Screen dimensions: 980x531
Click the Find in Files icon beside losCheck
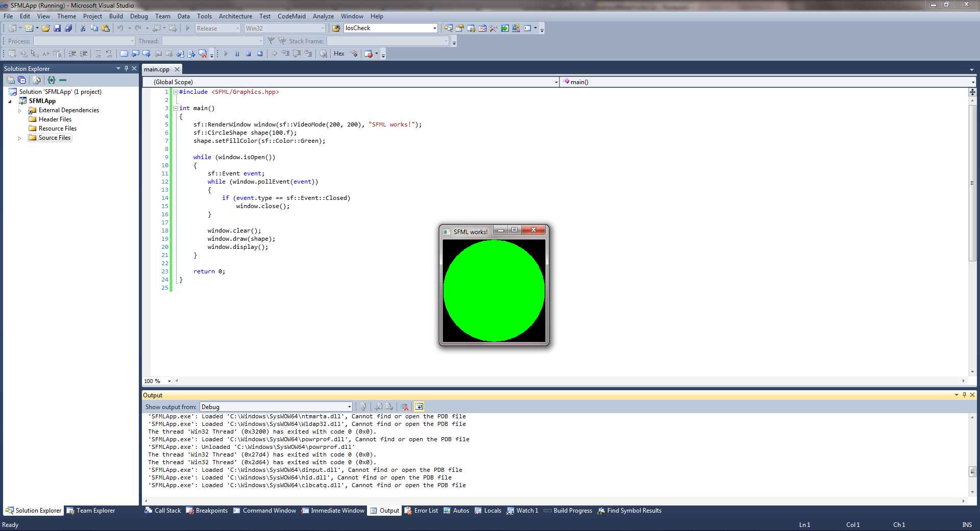point(336,28)
